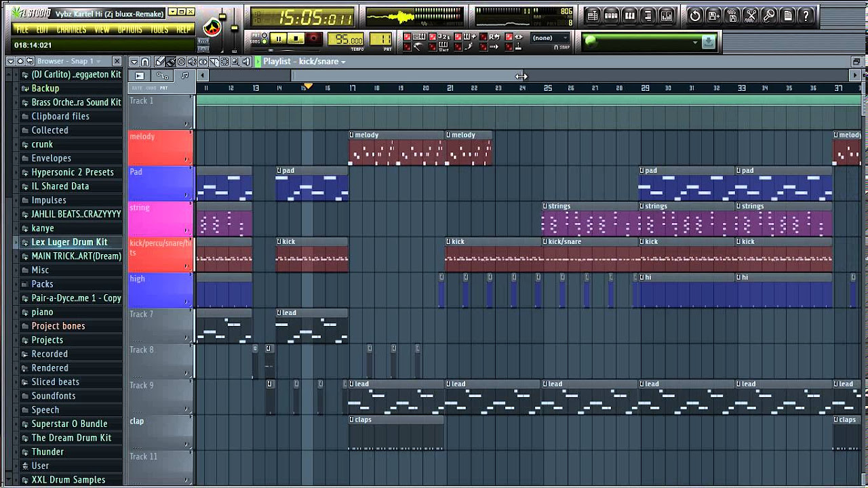Toggle the playlist magnet snap icon

(145, 61)
